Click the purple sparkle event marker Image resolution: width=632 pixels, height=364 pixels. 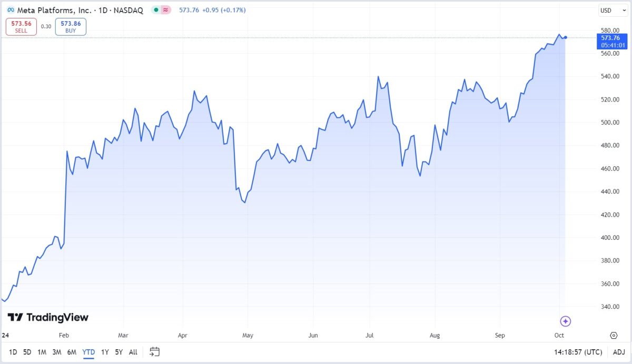tap(566, 321)
